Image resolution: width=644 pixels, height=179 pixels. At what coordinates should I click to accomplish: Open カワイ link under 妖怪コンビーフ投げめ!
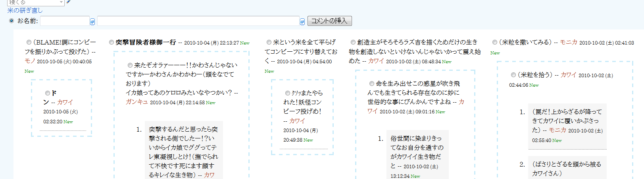click(x=297, y=121)
